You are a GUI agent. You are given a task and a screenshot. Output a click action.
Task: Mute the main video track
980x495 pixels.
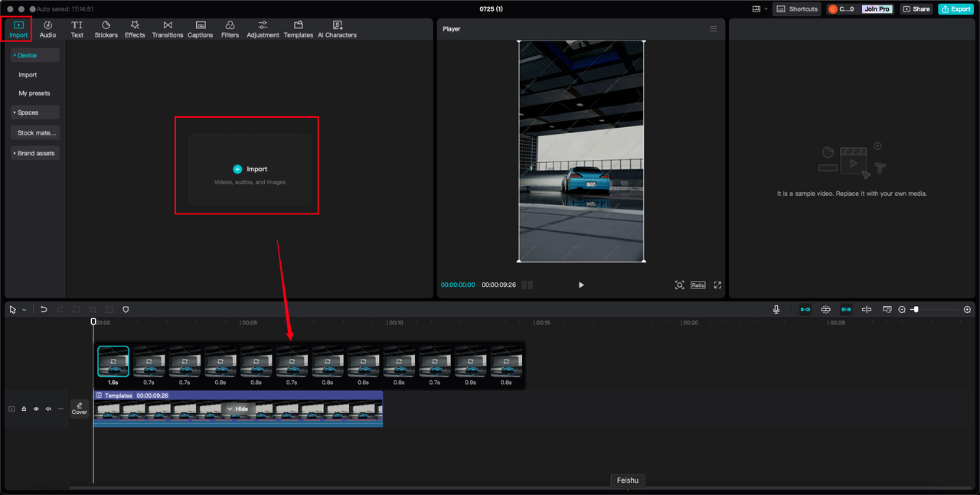[x=48, y=409]
